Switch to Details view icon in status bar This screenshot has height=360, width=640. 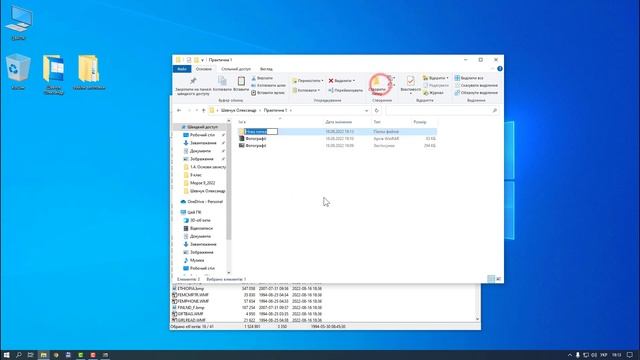pos(491,279)
